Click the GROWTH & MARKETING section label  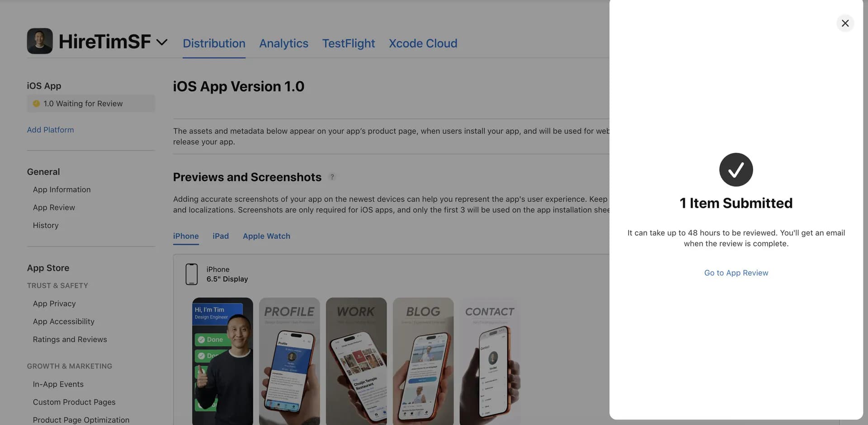pos(70,366)
